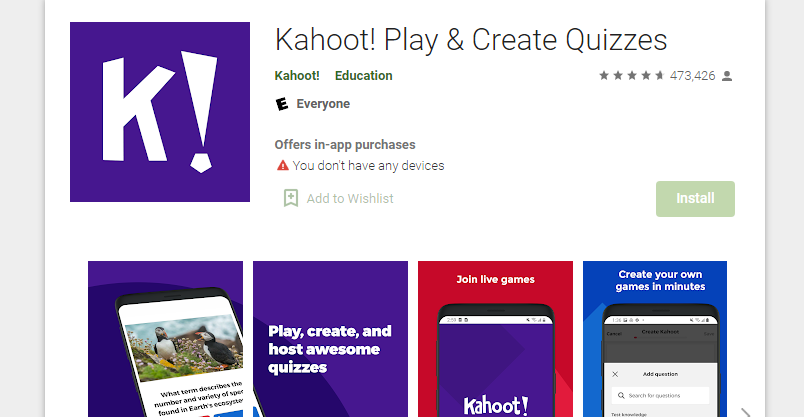804x417 pixels.
Task: Open the puffin quiz phone screenshot
Action: 165,339
